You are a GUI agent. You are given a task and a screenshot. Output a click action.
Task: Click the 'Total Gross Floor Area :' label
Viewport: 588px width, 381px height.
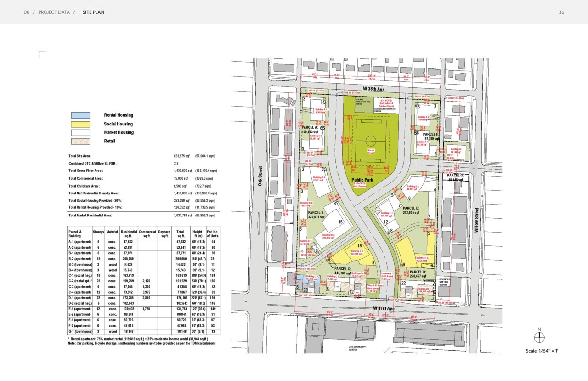tap(86, 171)
